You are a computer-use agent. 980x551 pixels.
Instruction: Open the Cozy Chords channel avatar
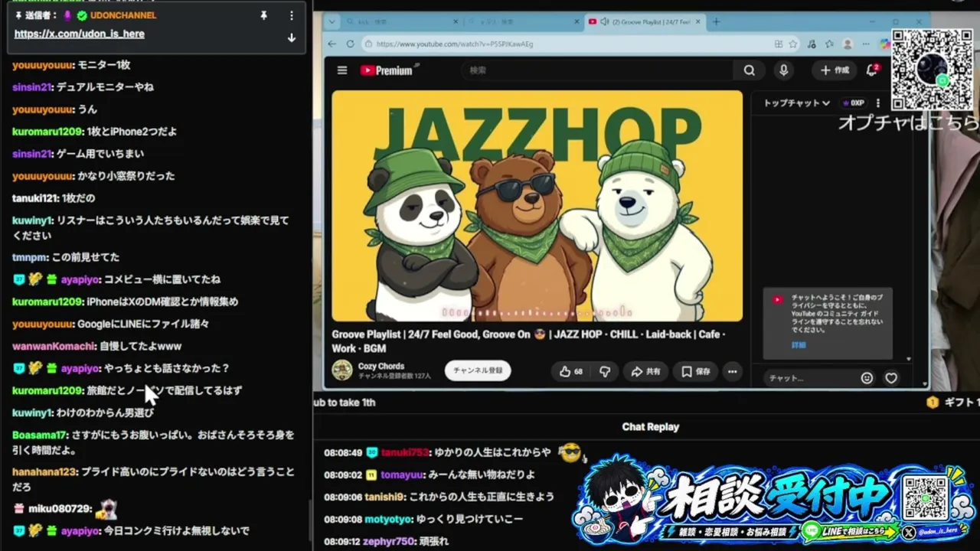342,370
